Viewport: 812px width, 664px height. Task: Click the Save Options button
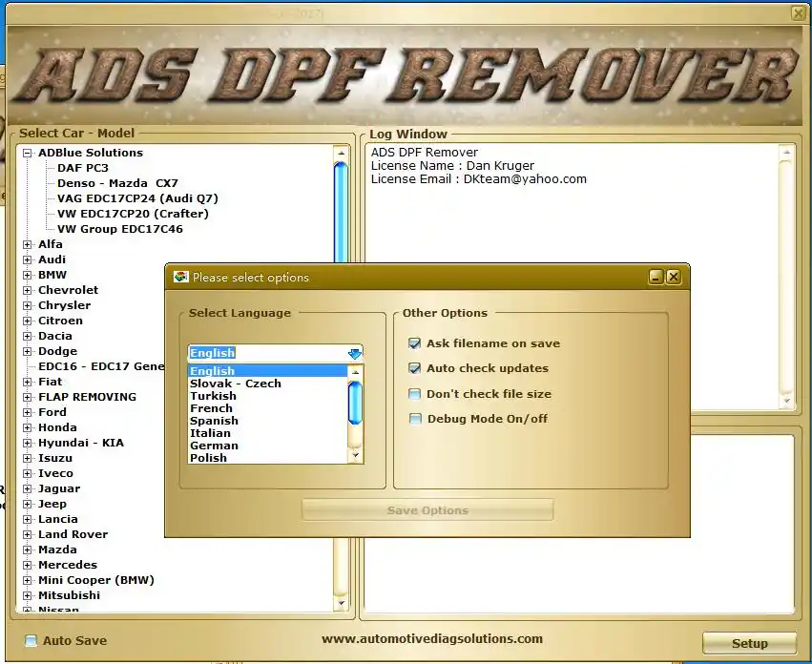pos(427,510)
